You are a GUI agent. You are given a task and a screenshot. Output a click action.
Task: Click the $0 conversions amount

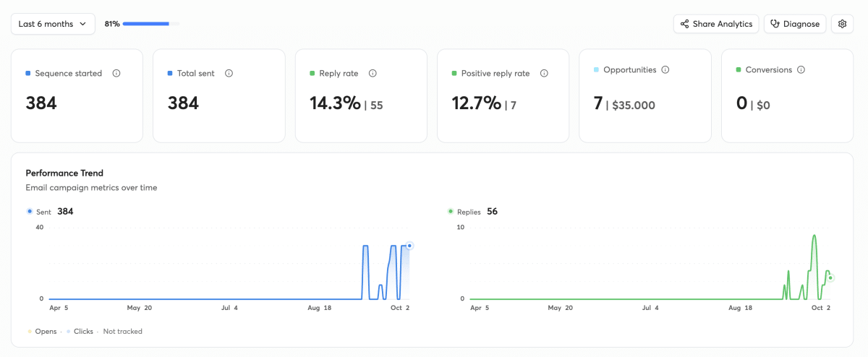click(762, 106)
